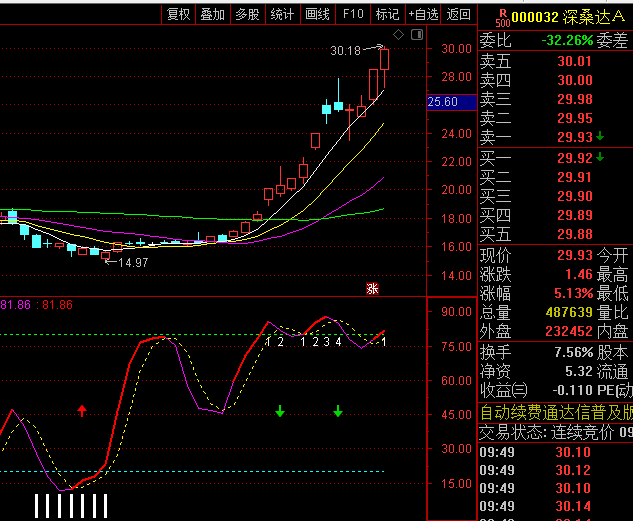Open the 画线 drawing tools

[317, 14]
